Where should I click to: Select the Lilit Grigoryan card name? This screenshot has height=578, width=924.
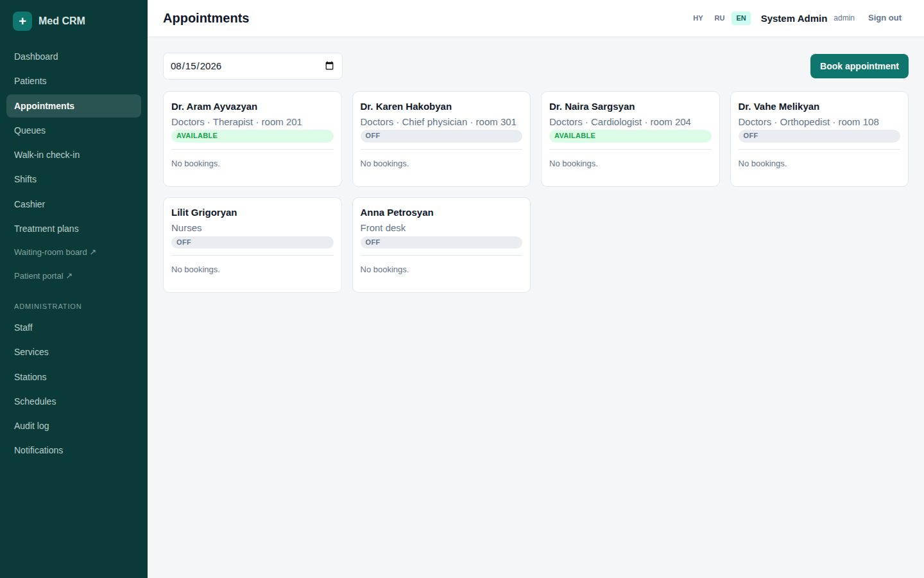pyautogui.click(x=204, y=213)
